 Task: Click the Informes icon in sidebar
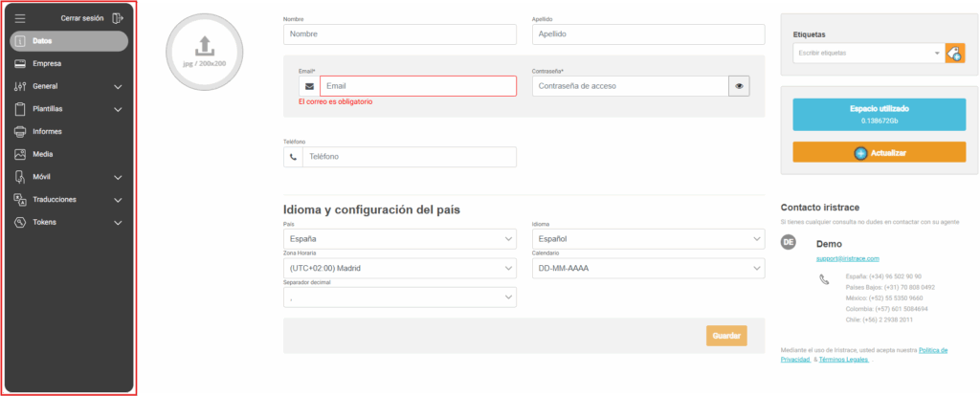tap(20, 131)
